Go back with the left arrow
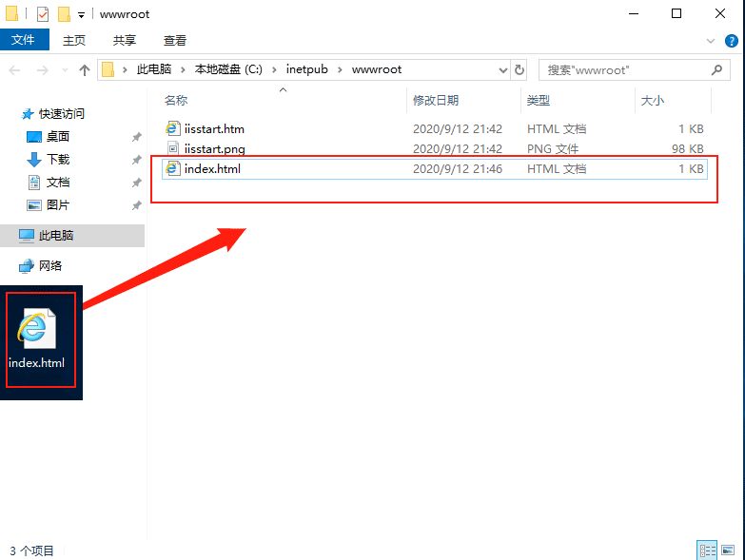The image size is (745, 560). click(x=14, y=70)
